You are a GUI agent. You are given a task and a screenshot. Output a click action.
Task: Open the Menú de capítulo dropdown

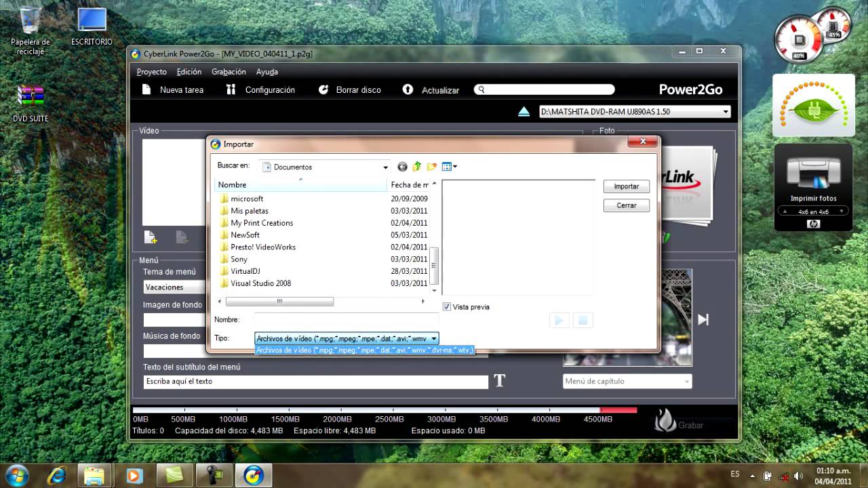point(627,382)
